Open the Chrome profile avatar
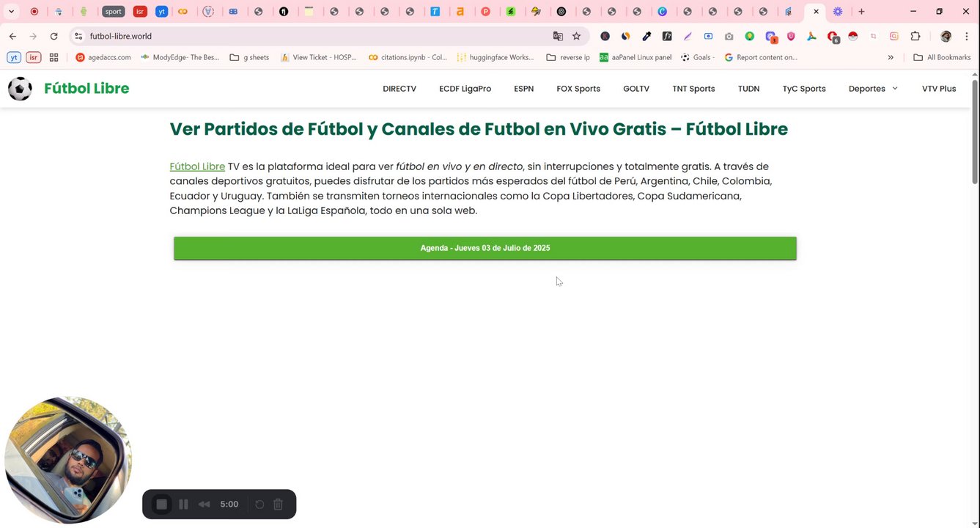The height and width of the screenshot is (528, 980). (946, 36)
